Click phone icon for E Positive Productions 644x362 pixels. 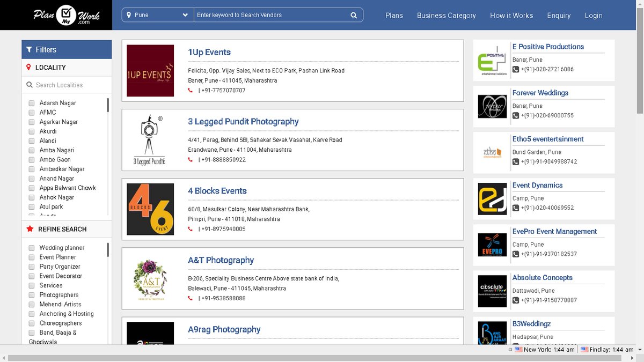516,70
